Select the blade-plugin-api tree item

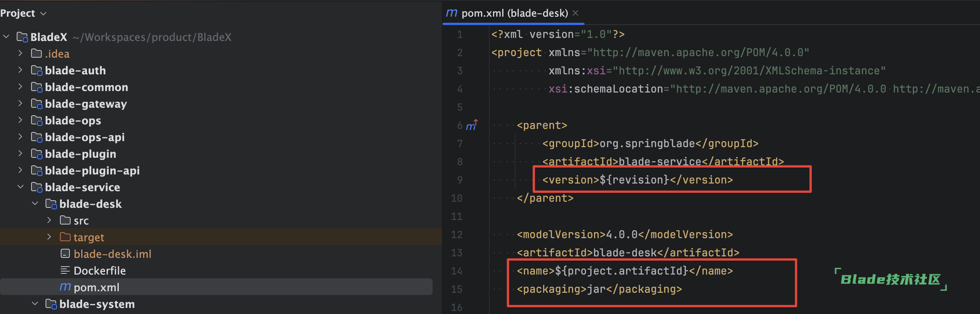(93, 170)
